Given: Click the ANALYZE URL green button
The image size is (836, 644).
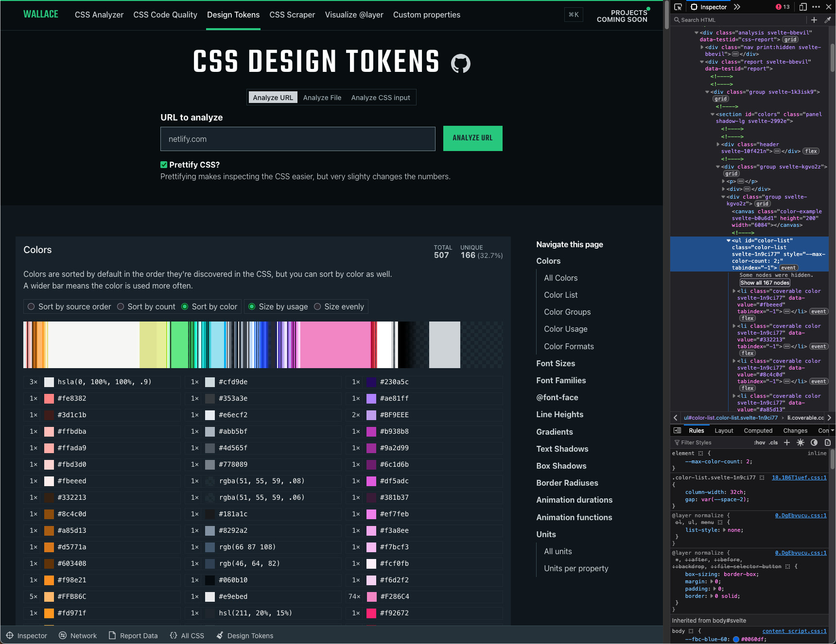Looking at the screenshot, I should [472, 138].
